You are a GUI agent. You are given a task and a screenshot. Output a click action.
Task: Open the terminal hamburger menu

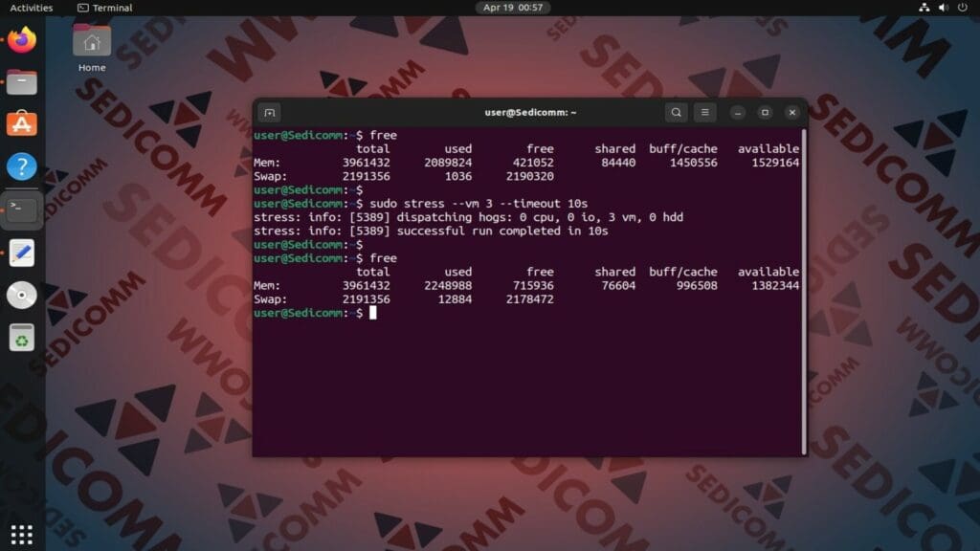point(705,113)
